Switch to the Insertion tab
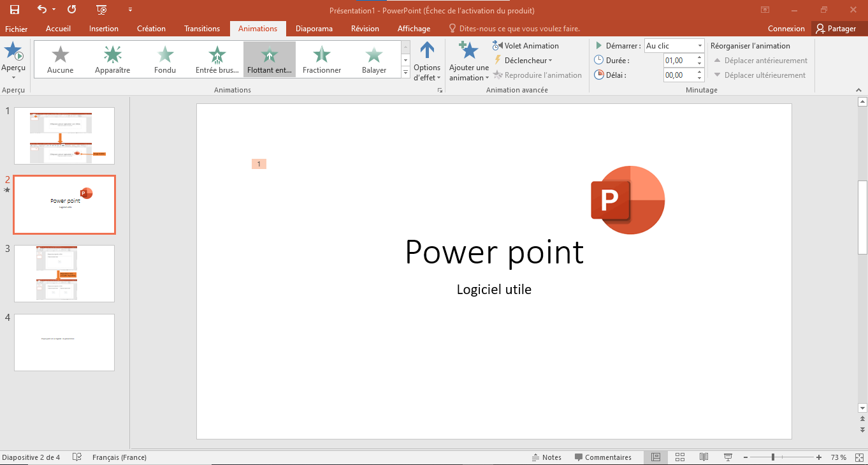Image resolution: width=868 pixels, height=465 pixels. click(x=104, y=29)
